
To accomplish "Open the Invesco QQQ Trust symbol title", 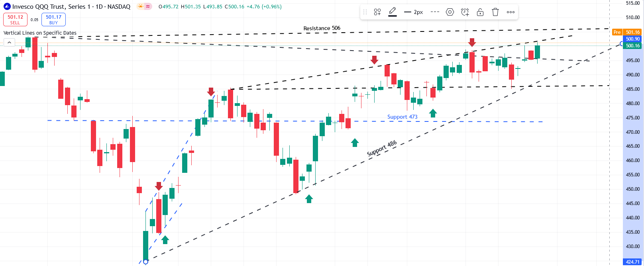I will pos(71,6).
